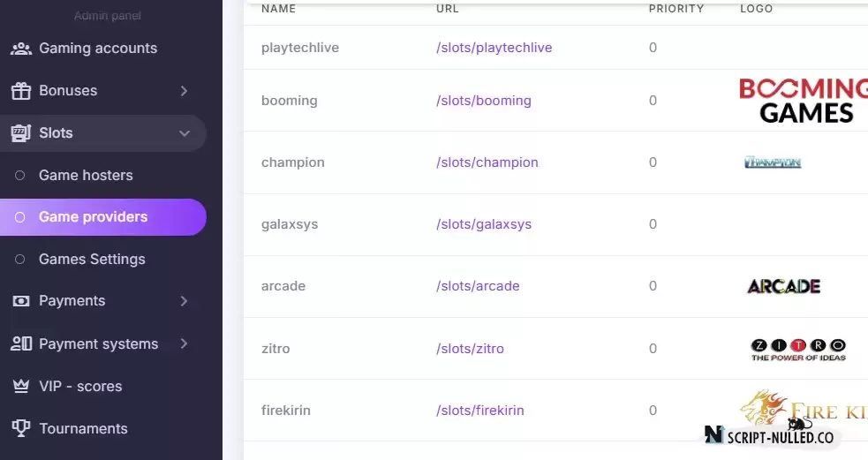
Task: Expand the Payment systems chevron
Action: pyautogui.click(x=185, y=343)
